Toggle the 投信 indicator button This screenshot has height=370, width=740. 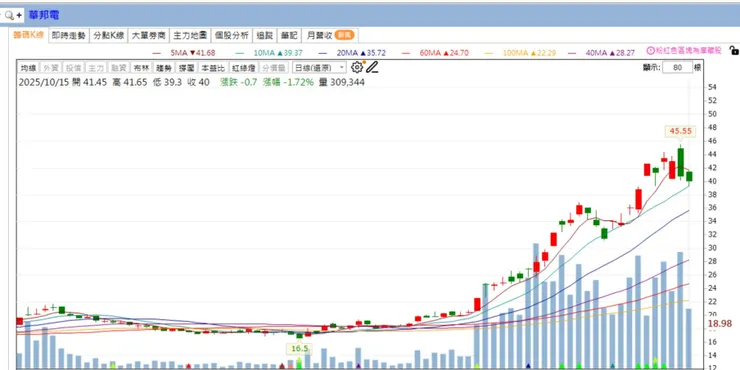(x=73, y=68)
